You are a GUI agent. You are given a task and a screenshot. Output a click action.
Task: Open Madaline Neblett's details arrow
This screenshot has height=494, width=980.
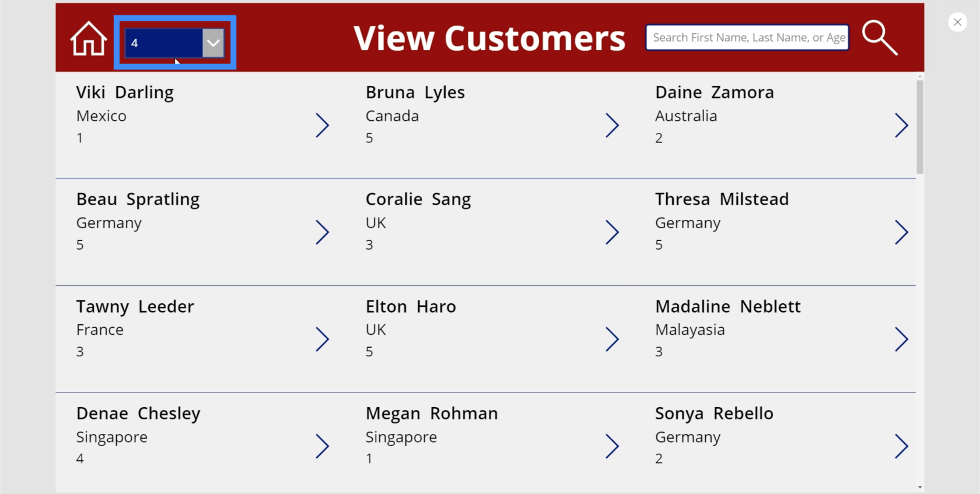pyautogui.click(x=901, y=339)
